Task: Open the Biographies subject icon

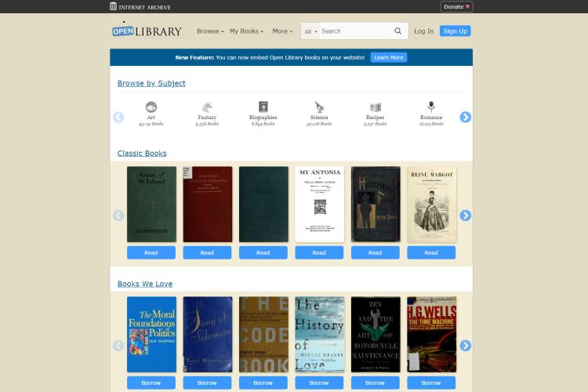Action: click(263, 107)
